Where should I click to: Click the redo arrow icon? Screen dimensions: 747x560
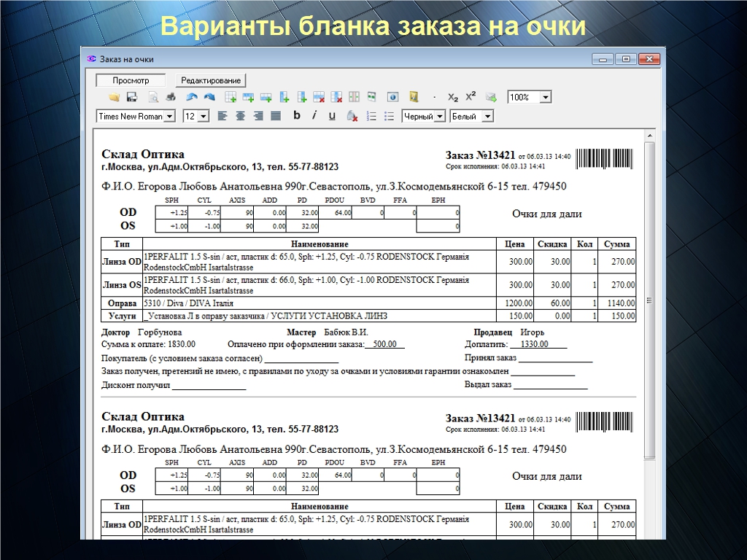[x=209, y=97]
